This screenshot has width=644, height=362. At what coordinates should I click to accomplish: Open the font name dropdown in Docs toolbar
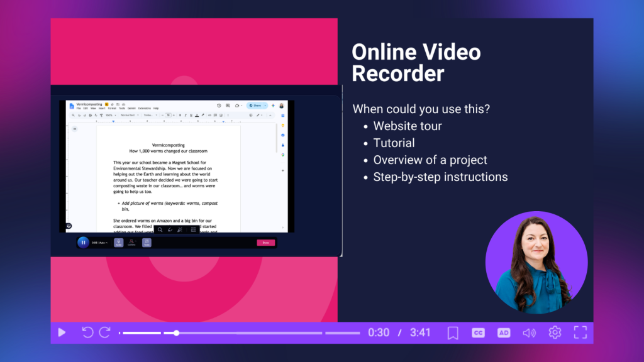150,116
